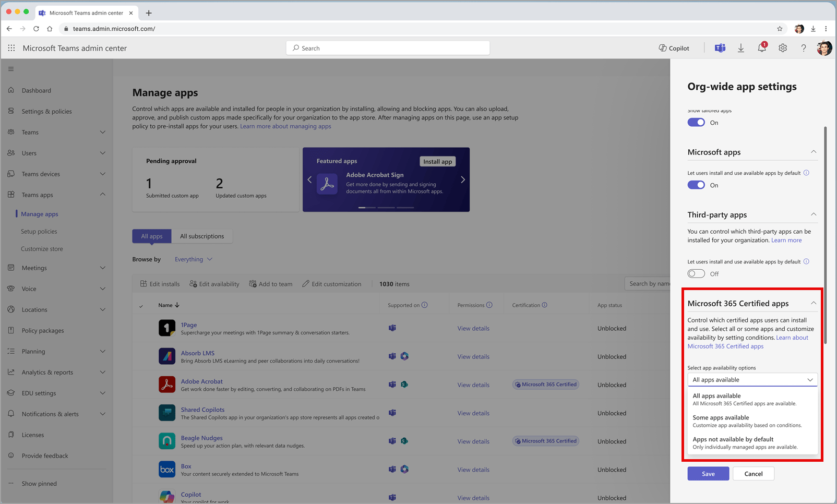This screenshot has height=504, width=837.
Task: Click the Save button
Action: pyautogui.click(x=708, y=474)
